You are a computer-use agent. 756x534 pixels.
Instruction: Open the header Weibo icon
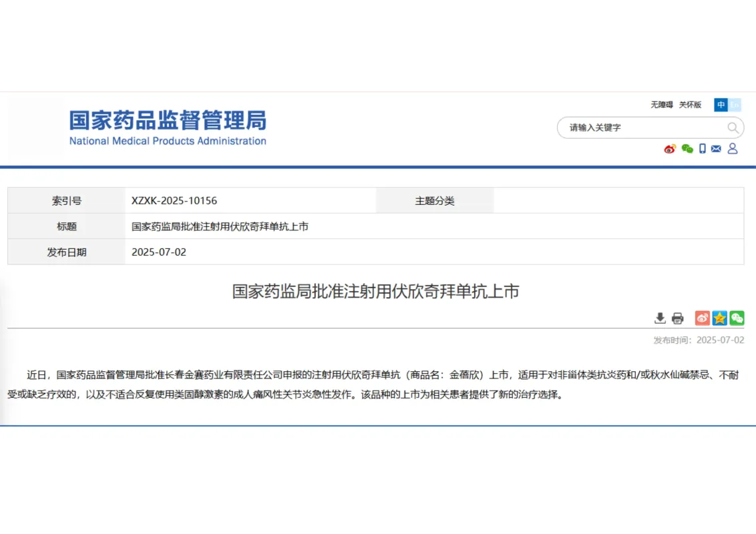point(669,149)
